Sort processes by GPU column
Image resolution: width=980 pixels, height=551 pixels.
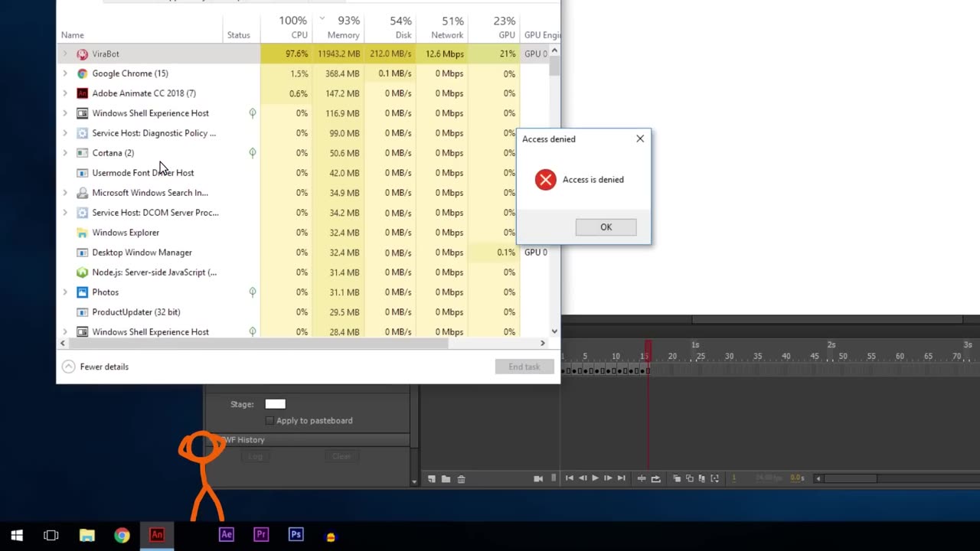coord(494,28)
